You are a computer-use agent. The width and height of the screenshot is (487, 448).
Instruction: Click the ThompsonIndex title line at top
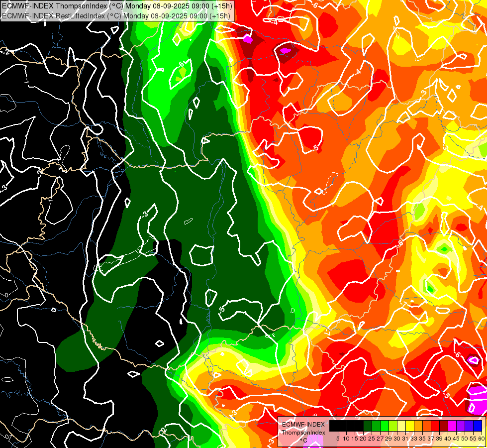tap(116, 5)
